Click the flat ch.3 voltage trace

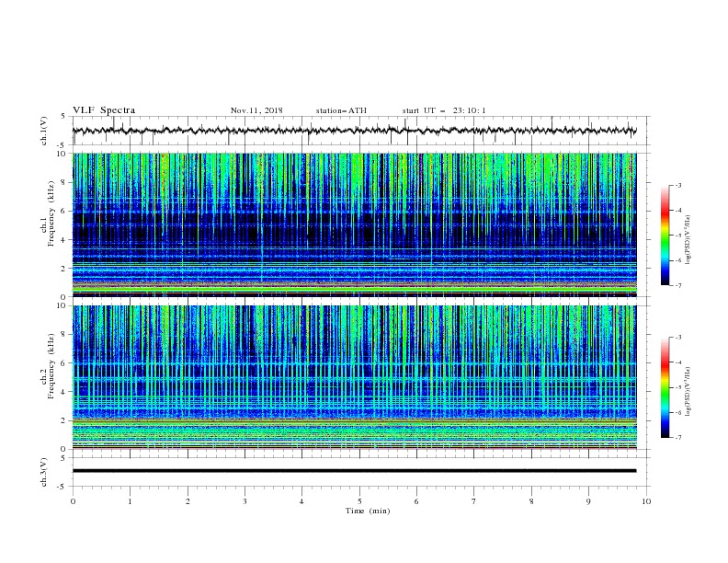pos(354,471)
